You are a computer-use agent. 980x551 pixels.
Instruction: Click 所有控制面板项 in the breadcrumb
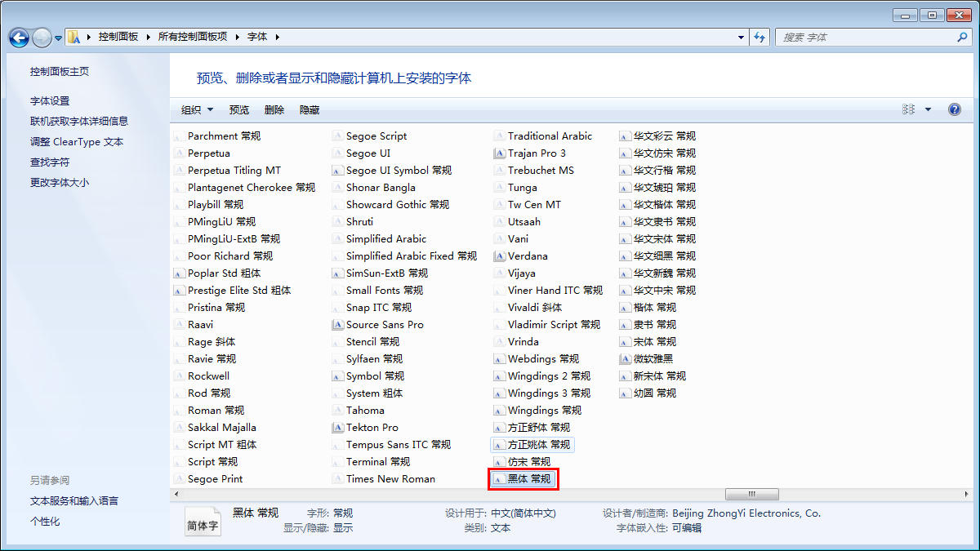tap(193, 38)
